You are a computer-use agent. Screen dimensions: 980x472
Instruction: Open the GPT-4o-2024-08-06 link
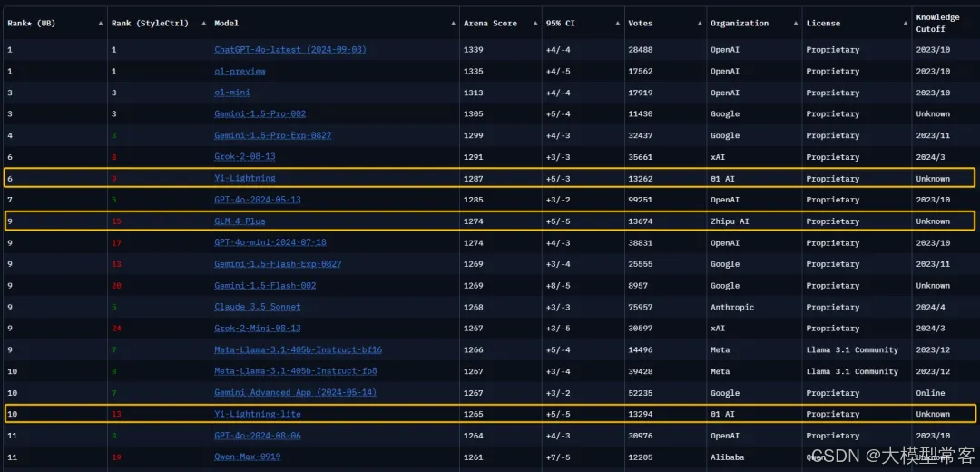pos(258,435)
